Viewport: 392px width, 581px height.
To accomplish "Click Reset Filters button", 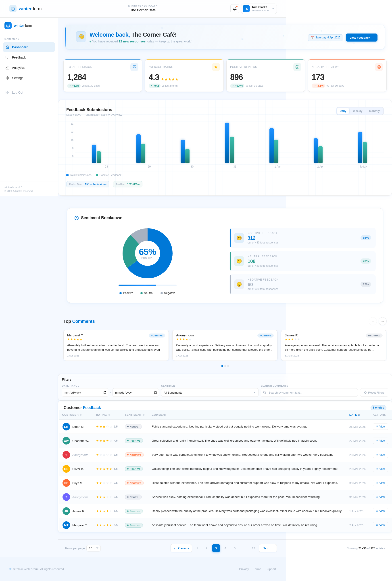I will pyautogui.click(x=374, y=392).
